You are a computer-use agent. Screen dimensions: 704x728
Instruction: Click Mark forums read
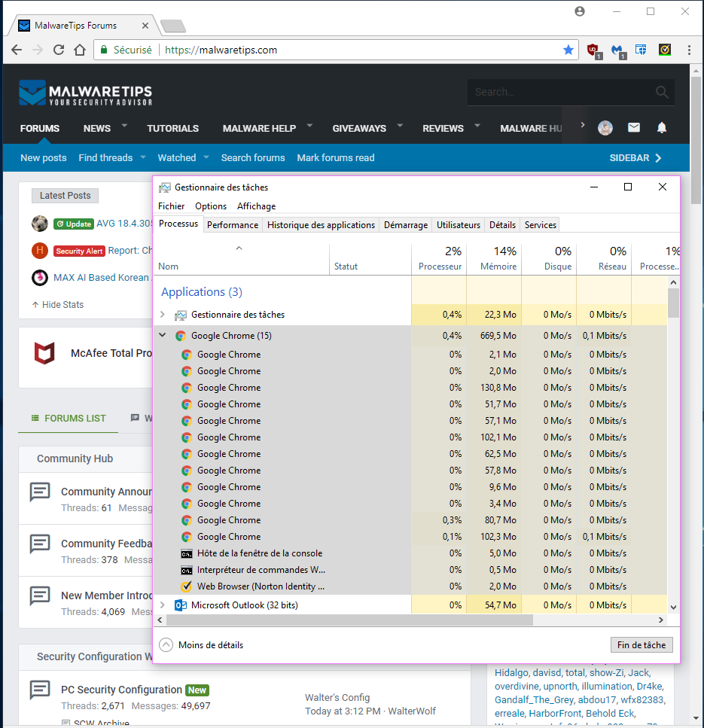(x=336, y=158)
